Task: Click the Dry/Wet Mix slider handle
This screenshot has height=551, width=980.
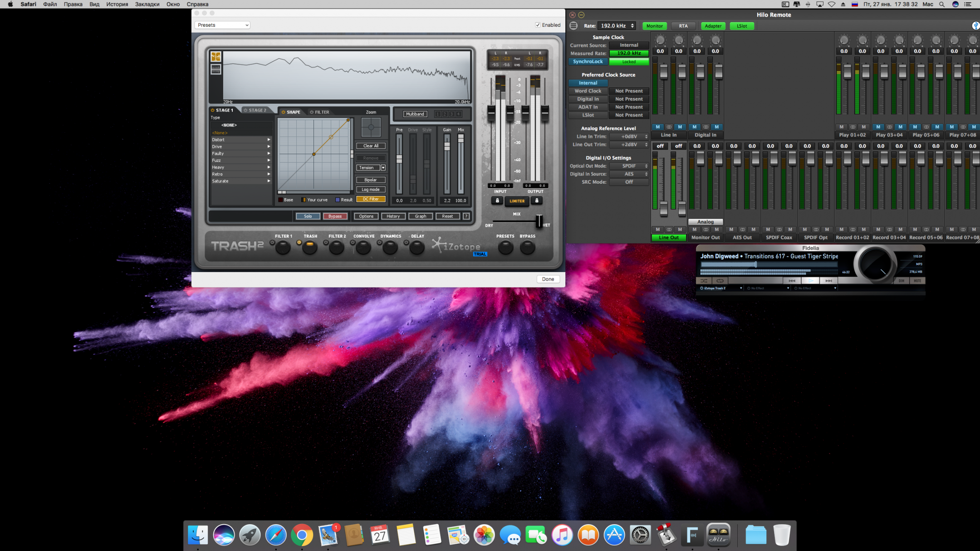Action: pos(539,221)
